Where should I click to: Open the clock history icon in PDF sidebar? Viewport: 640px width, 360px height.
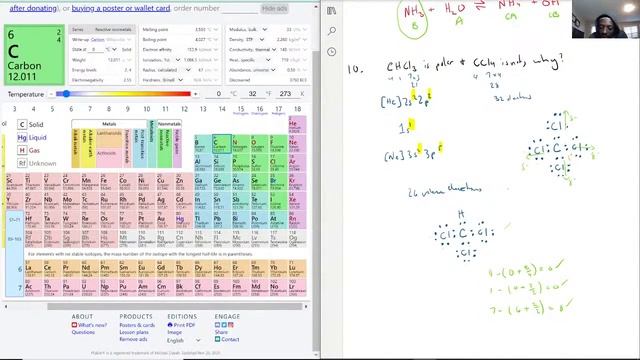tap(331, 52)
